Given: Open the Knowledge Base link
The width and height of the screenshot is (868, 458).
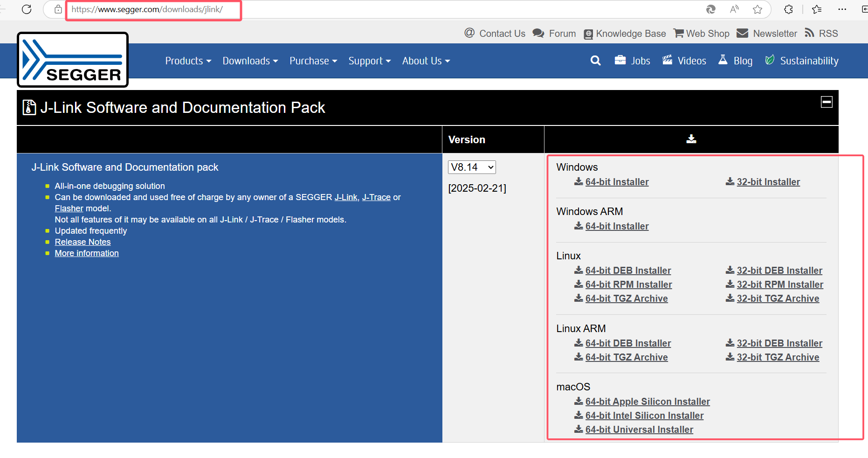Looking at the screenshot, I should (x=631, y=34).
